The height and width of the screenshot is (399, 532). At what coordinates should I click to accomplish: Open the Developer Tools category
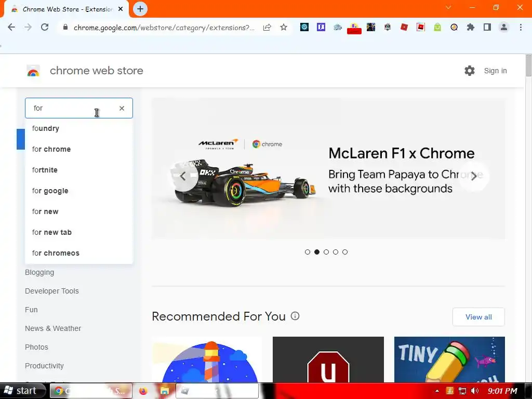tap(51, 291)
